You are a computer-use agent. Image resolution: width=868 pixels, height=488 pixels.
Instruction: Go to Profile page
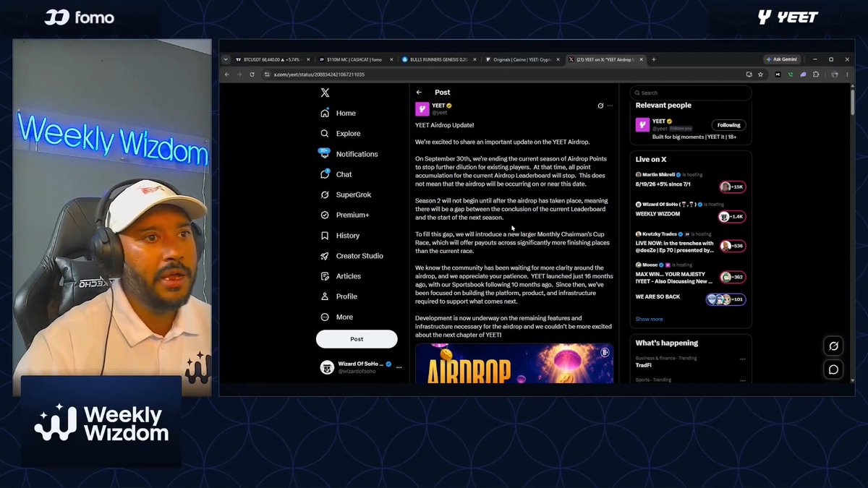coord(339,296)
